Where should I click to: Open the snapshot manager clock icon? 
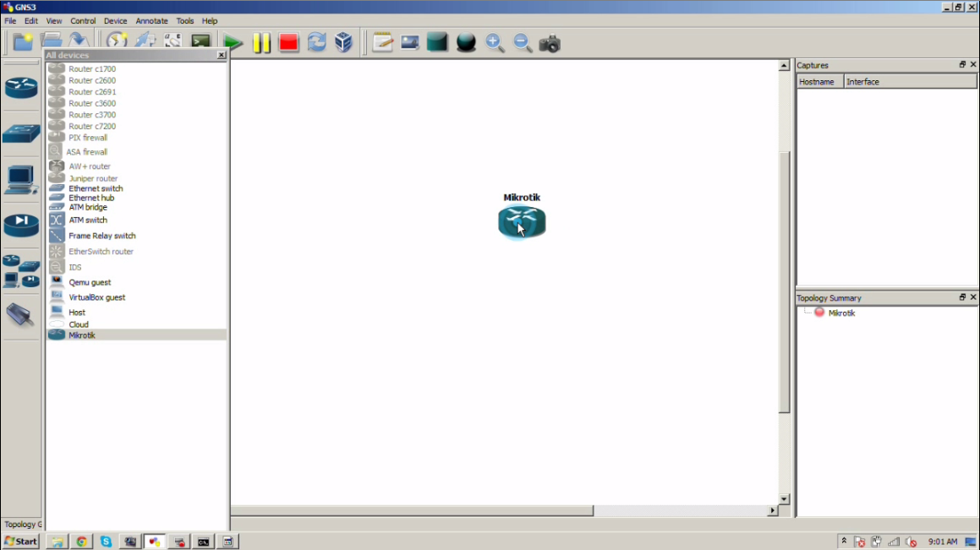tap(116, 41)
